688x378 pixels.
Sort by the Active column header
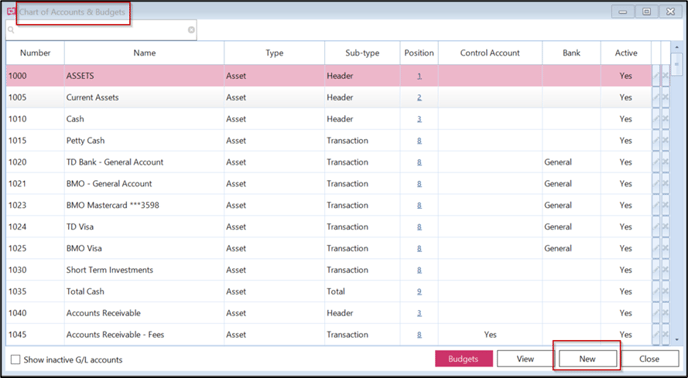point(626,53)
